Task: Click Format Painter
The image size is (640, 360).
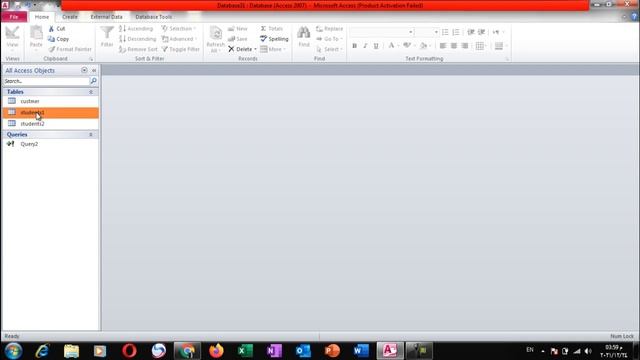Action: (70, 49)
